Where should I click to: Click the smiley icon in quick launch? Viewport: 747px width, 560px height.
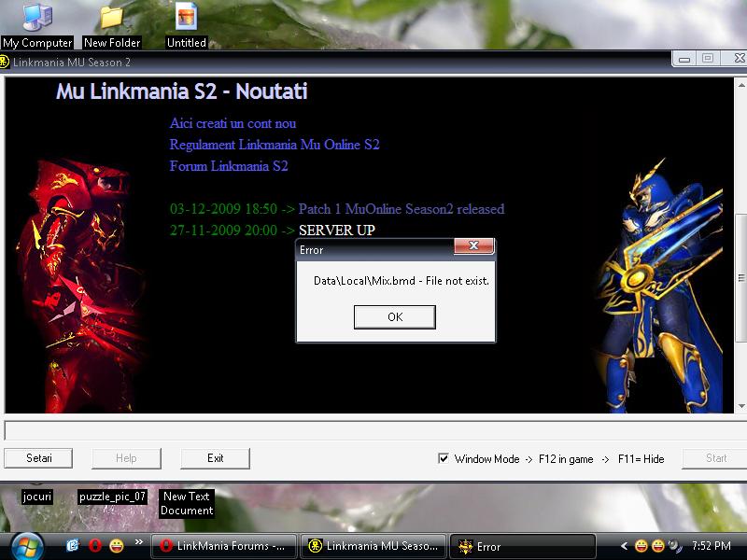point(116,546)
